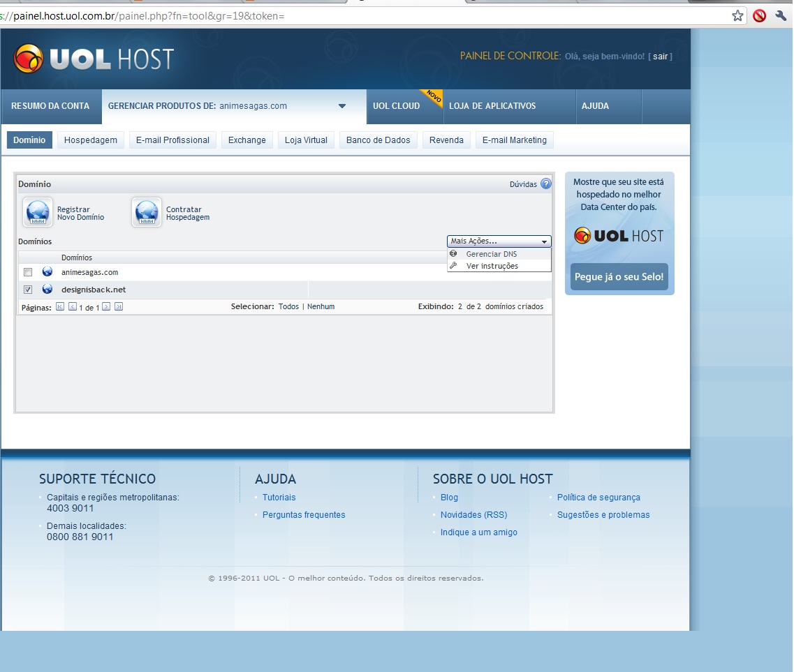Click the Contratar Hospedagem label
The image size is (794, 672).
coord(188,213)
